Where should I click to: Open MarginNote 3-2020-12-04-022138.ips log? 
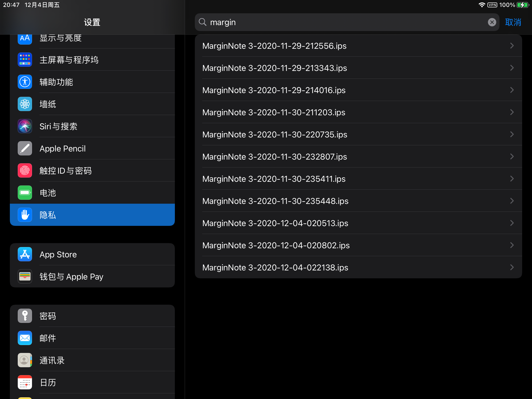(358, 267)
